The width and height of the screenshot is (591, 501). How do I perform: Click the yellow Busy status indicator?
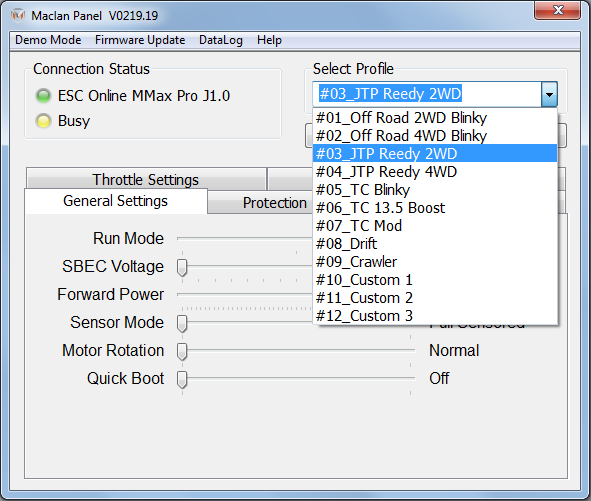click(x=43, y=121)
